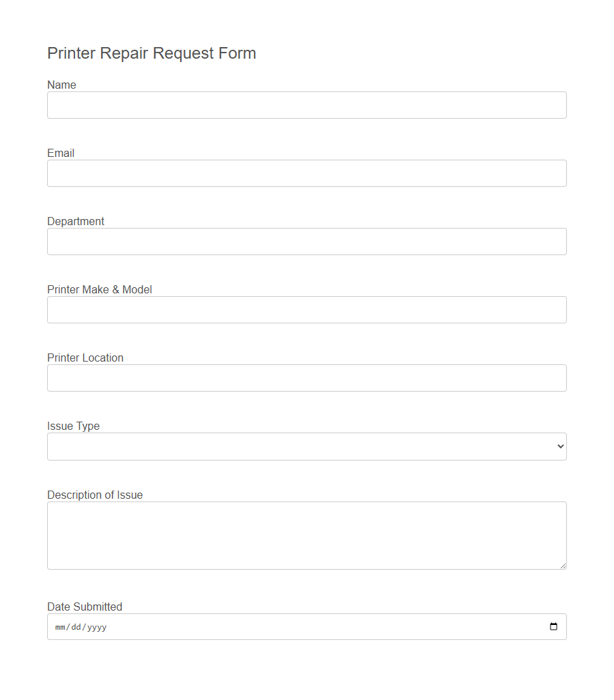Click the Printer Repair Request Form heading
Screen dimensions: 614x700
tap(151, 53)
